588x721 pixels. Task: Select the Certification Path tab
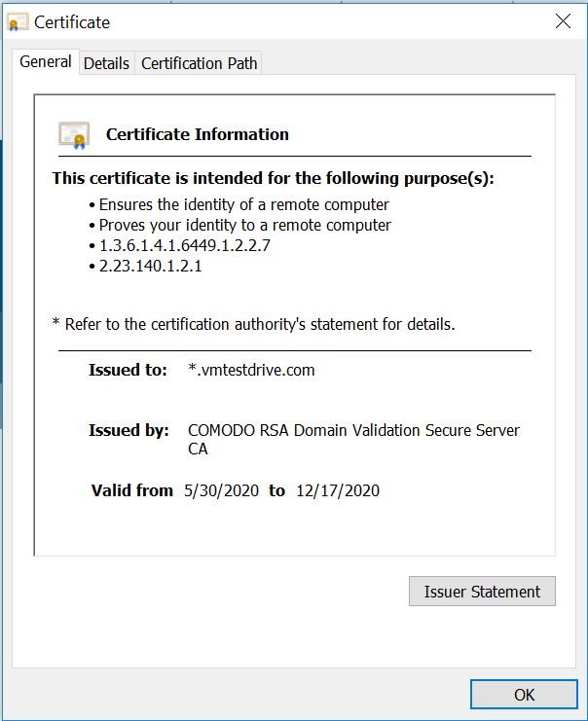tap(200, 63)
